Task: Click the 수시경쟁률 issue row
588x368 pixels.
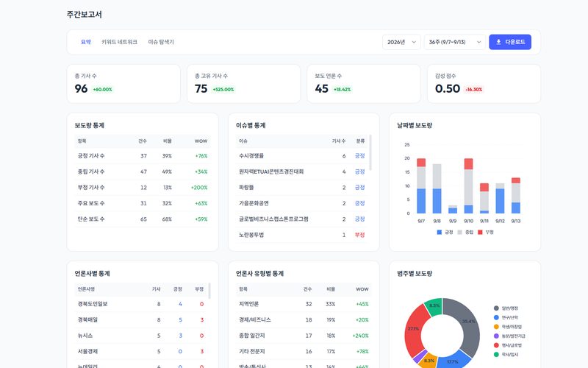Action: pyautogui.click(x=302, y=156)
